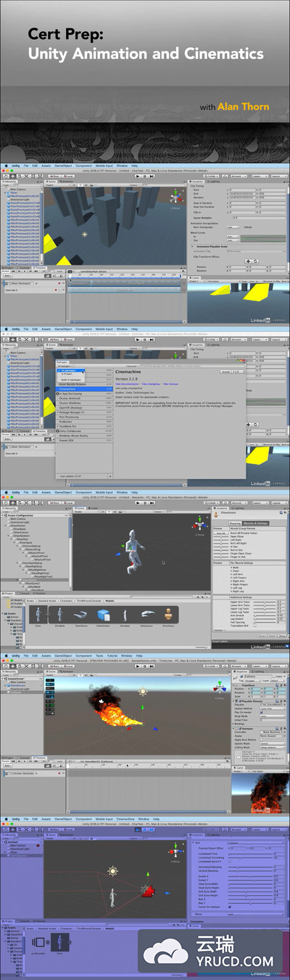Viewport: 290px width, 980px height.
Task: Open the Account dropdown in the skyscraper window
Action: pyautogui.click(x=239, y=176)
